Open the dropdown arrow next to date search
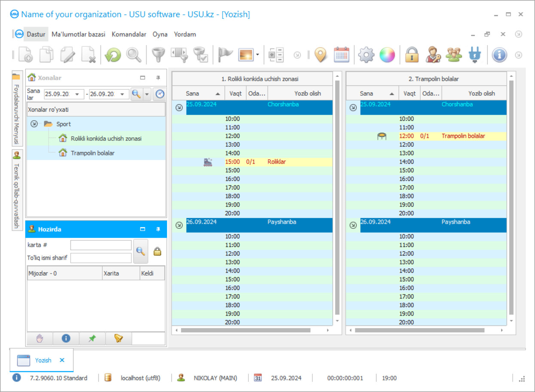Image resolution: width=535 pixels, height=392 pixels. pos(147,94)
